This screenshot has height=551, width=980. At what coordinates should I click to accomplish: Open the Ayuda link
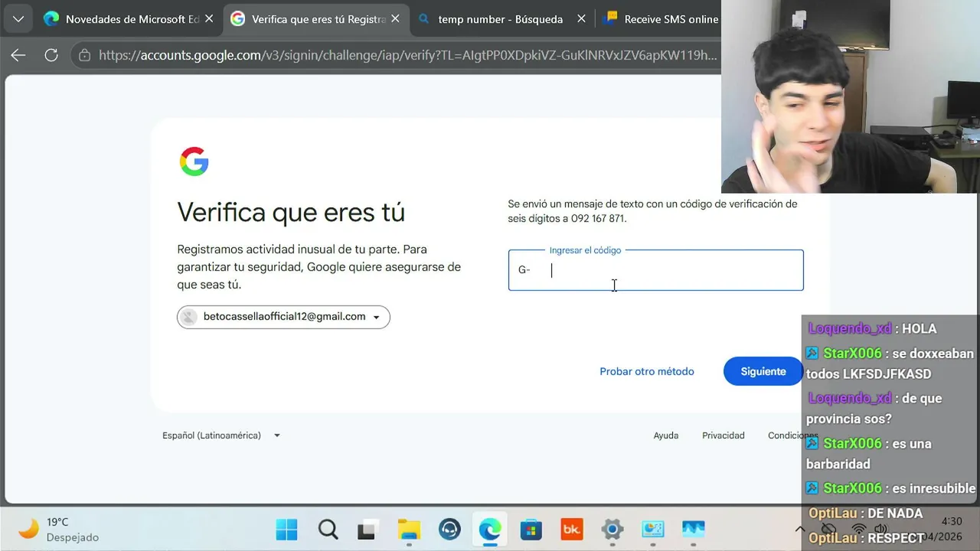[x=666, y=435]
